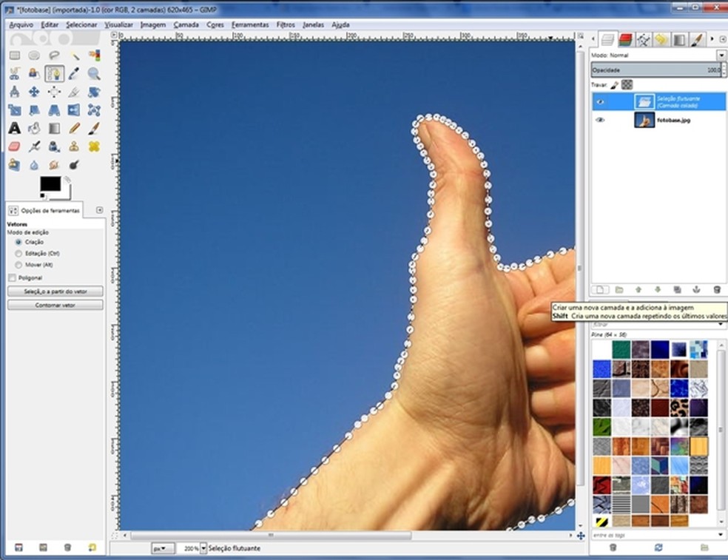Screen dimensions: 728x560
Task: Lower the layer with down arrow button
Action: pyautogui.click(x=658, y=290)
